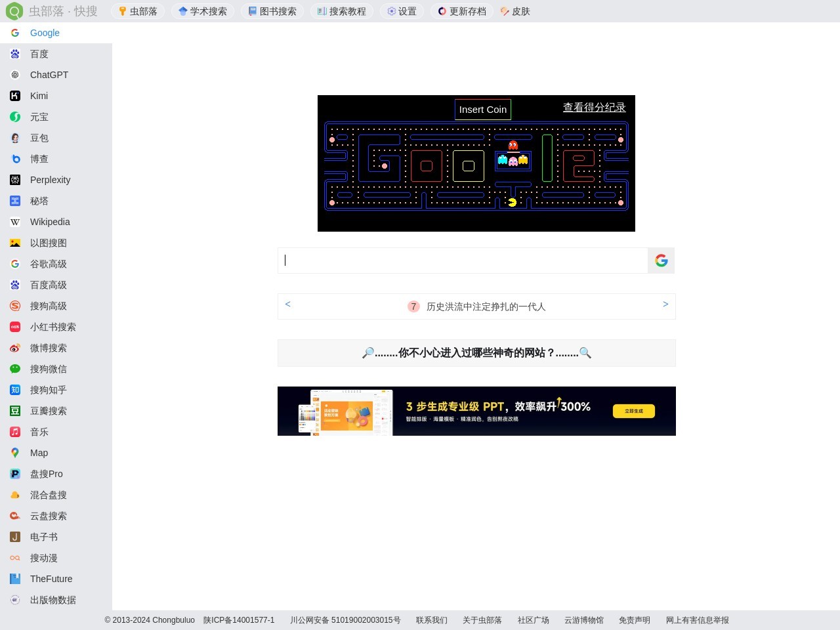840x630 pixels.
Task: Select 以图搜图 image search icon
Action: [14, 243]
